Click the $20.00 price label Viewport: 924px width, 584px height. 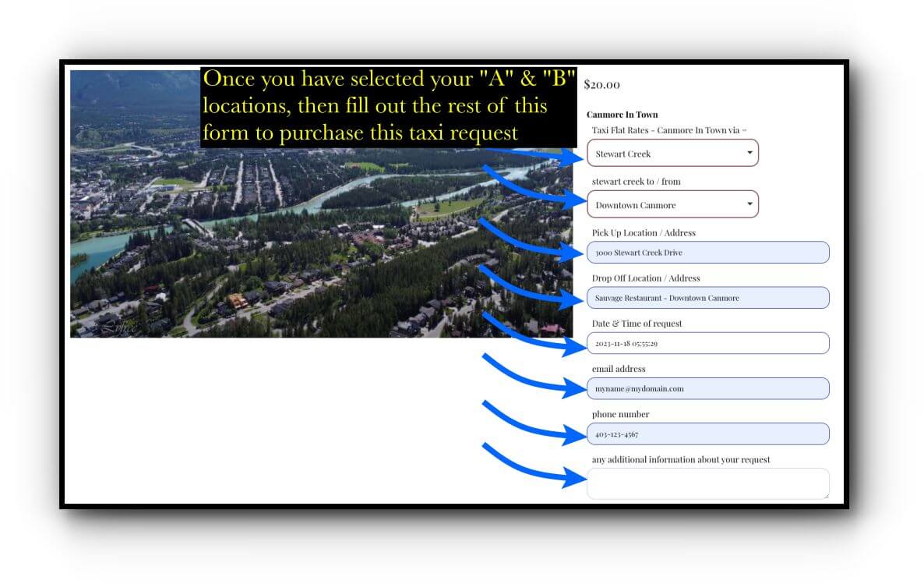click(x=601, y=84)
